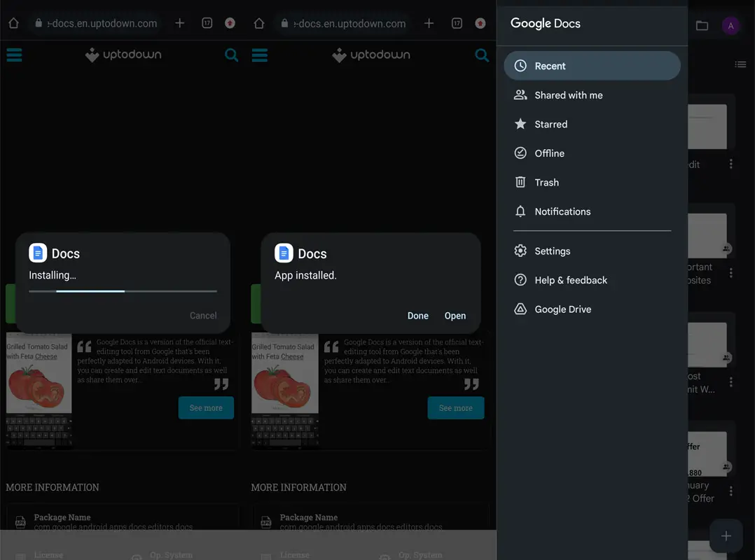Open options menu for document ending 'ortant'
Image resolution: width=755 pixels, height=560 pixels.
(731, 273)
